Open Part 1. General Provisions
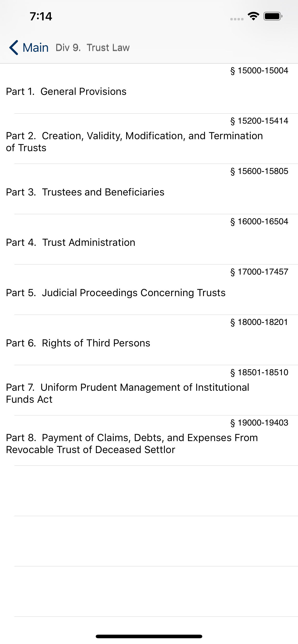298x644 pixels. (66, 92)
